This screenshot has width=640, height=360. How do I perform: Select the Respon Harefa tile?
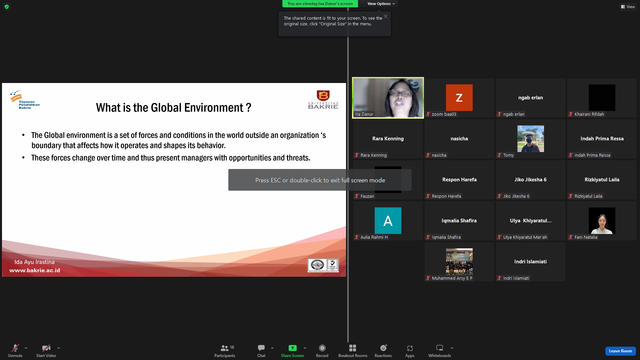tap(459, 180)
